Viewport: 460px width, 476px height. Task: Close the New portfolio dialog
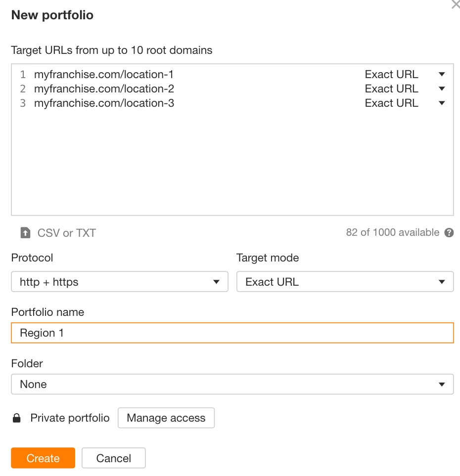tap(455, 5)
